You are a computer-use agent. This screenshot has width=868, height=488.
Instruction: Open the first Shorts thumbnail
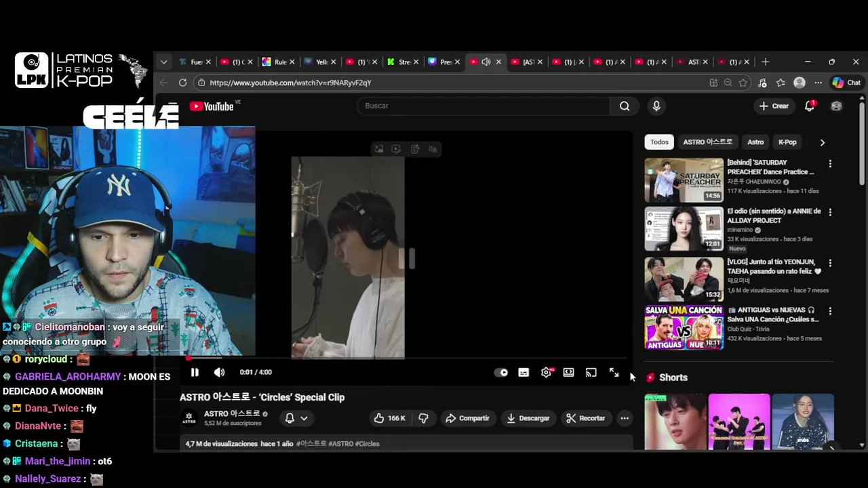(x=675, y=422)
